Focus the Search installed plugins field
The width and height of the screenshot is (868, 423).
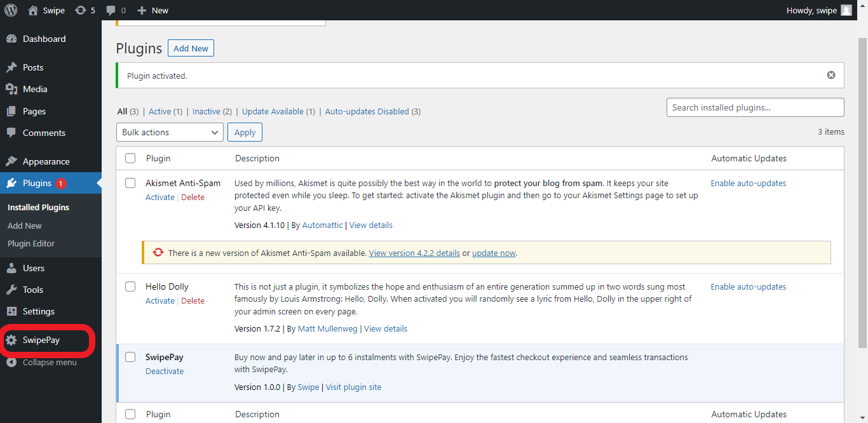[756, 107]
